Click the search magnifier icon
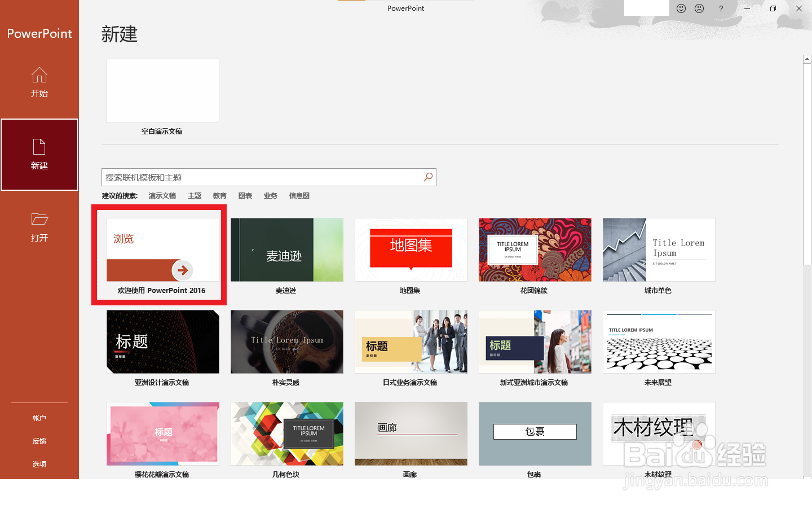The image size is (812, 508). [x=429, y=177]
